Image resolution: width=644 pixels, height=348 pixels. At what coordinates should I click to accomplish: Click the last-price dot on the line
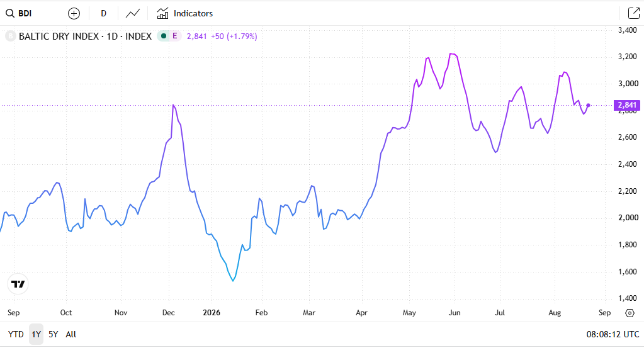588,106
